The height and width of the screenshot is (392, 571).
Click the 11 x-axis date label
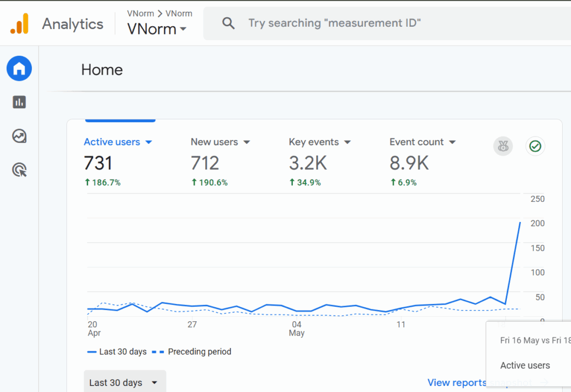coord(400,324)
